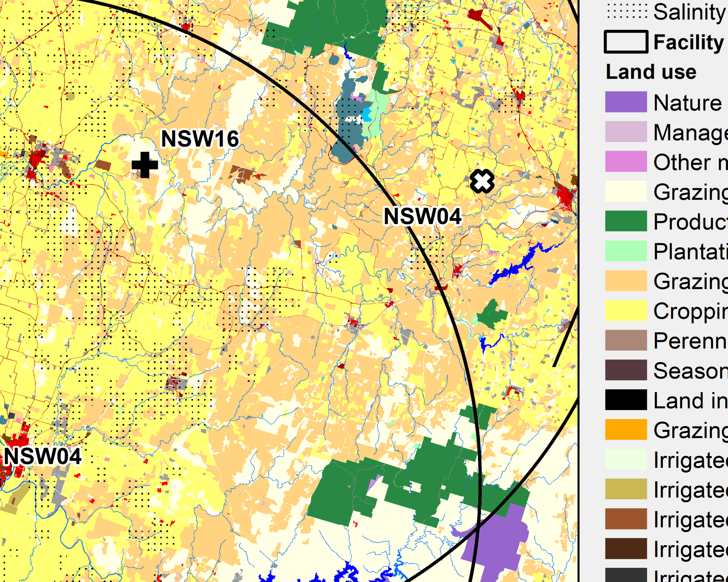Pick the light green Plantati legend swatch
The width and height of the screenshot is (728, 582).
click(626, 251)
